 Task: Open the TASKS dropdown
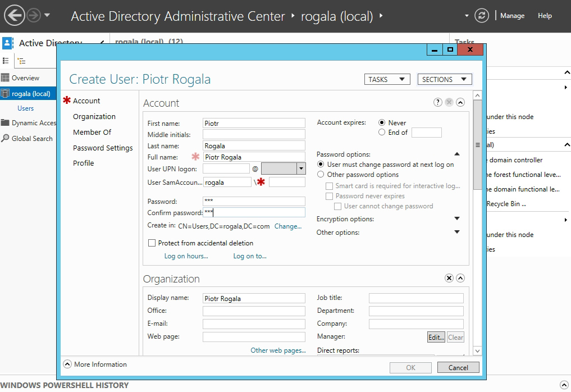(x=387, y=79)
